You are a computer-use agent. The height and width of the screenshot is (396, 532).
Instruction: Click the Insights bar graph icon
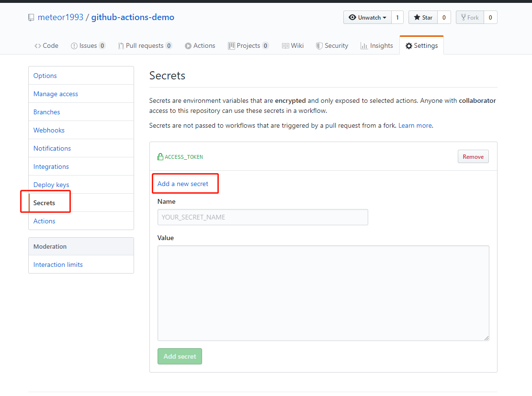pos(364,46)
